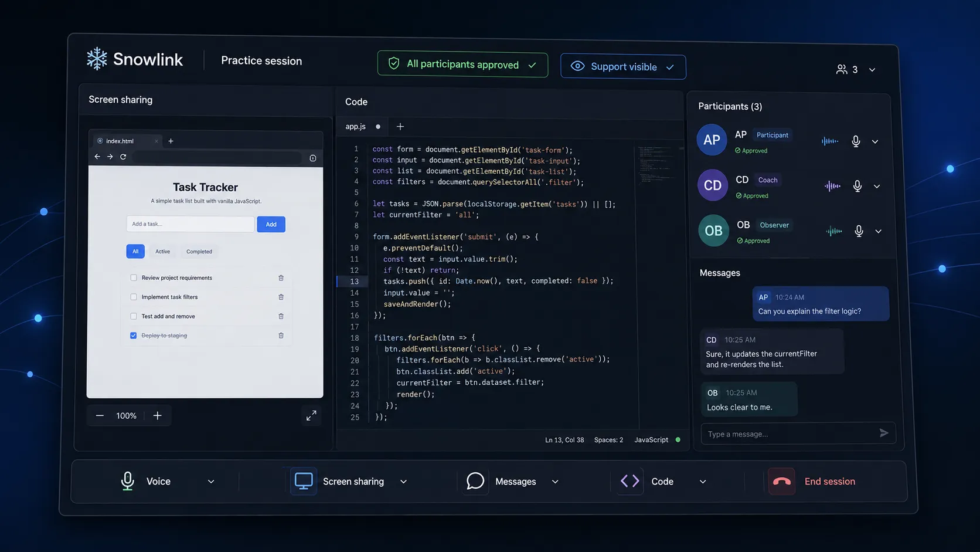The width and height of the screenshot is (980, 552).
Task: Expand CD coach options chevron
Action: tap(877, 187)
